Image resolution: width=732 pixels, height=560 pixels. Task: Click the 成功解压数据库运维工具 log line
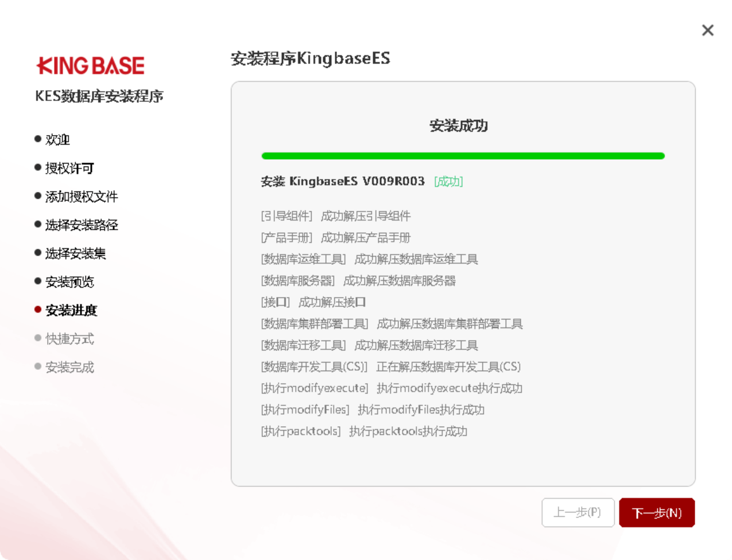tap(416, 259)
